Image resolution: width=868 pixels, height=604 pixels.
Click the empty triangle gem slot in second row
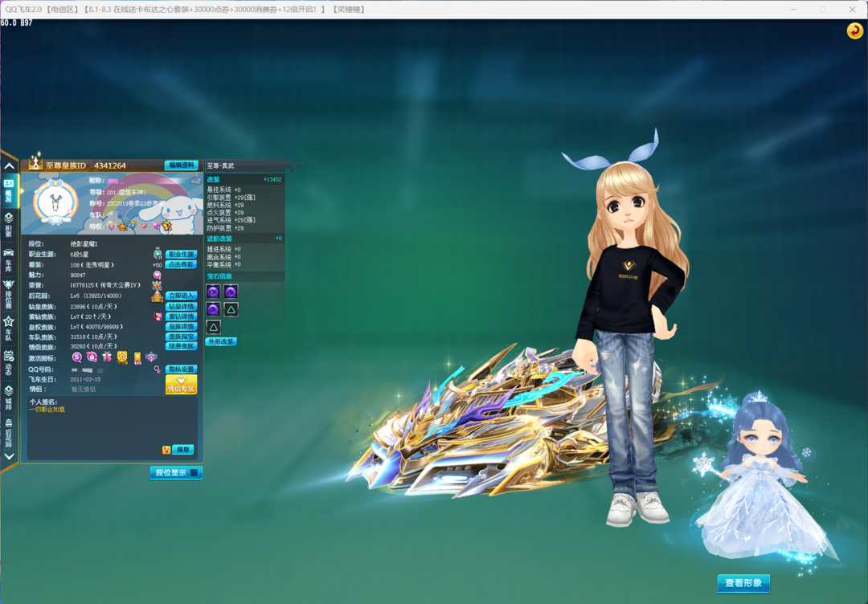coord(231,309)
